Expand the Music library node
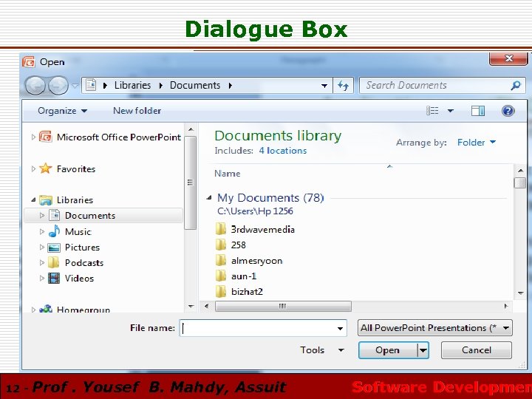Image resolution: width=532 pixels, height=399 pixels. pos(41,231)
